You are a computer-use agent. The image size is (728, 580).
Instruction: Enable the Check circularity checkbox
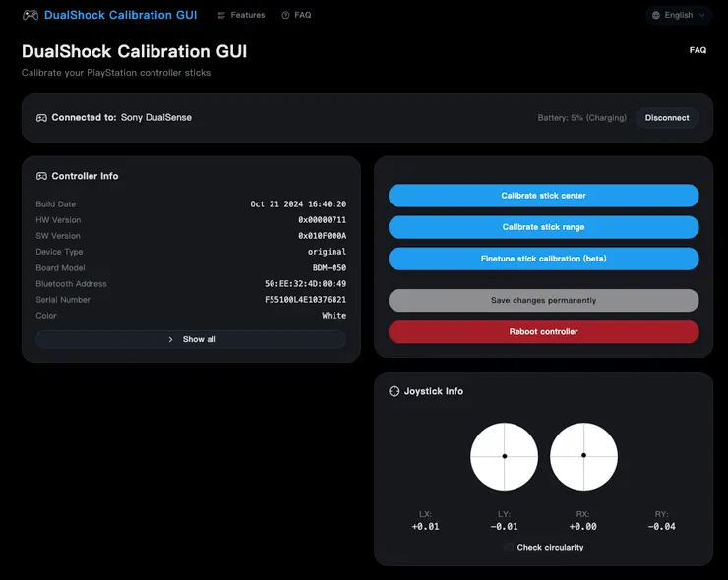click(508, 548)
